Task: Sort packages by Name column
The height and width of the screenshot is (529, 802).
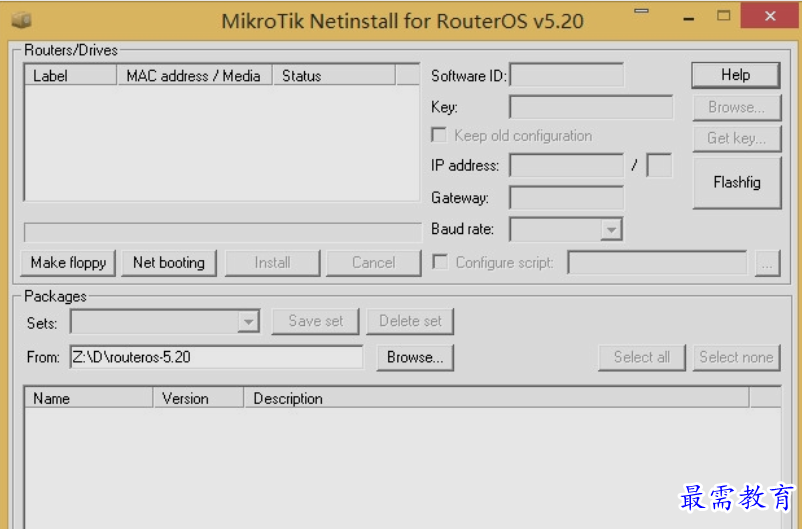Action: (x=89, y=399)
